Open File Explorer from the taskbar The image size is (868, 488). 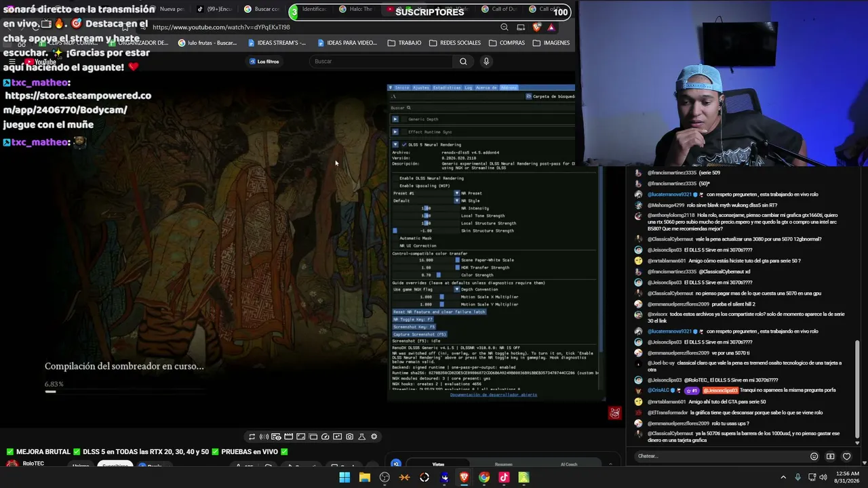(365, 477)
